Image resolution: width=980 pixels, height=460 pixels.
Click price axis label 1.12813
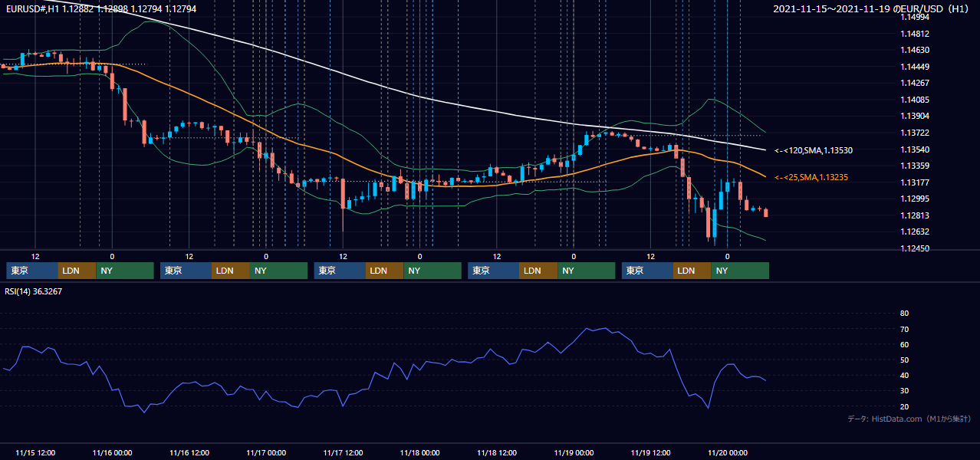pos(915,215)
